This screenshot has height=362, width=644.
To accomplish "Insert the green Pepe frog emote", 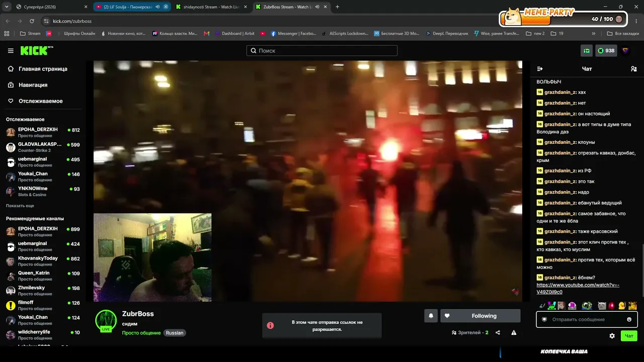I will 587,305.
